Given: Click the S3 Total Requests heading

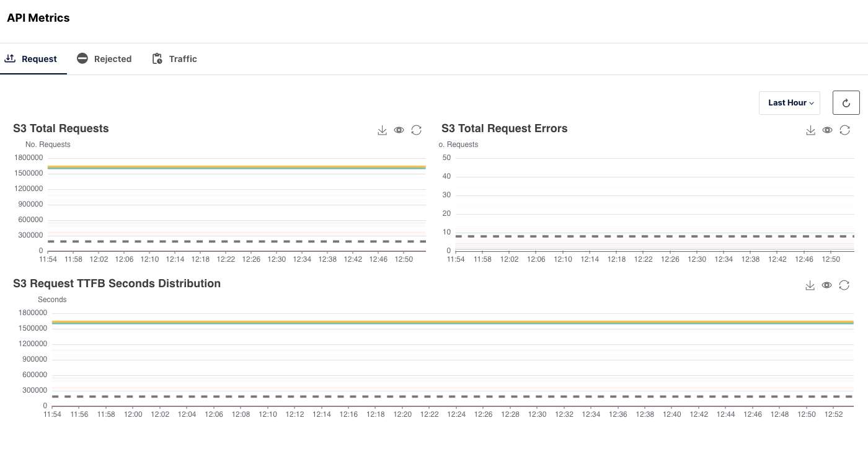Looking at the screenshot, I should 61,128.
